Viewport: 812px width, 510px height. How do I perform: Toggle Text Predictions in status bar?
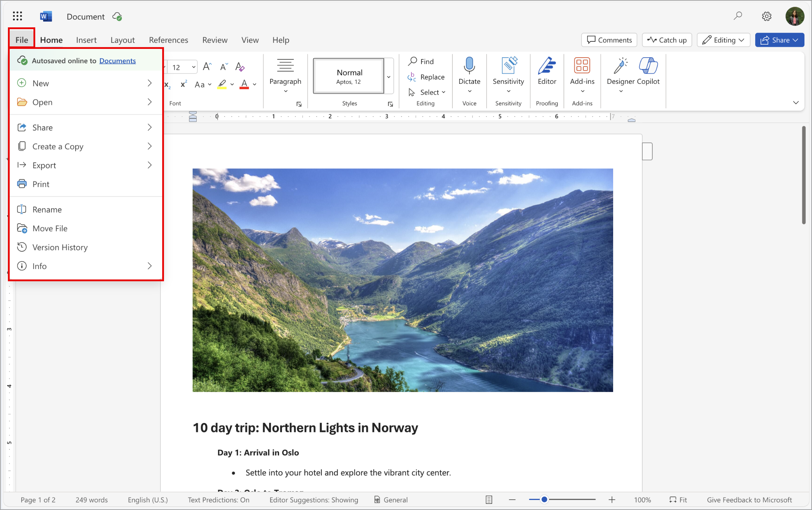(x=218, y=500)
